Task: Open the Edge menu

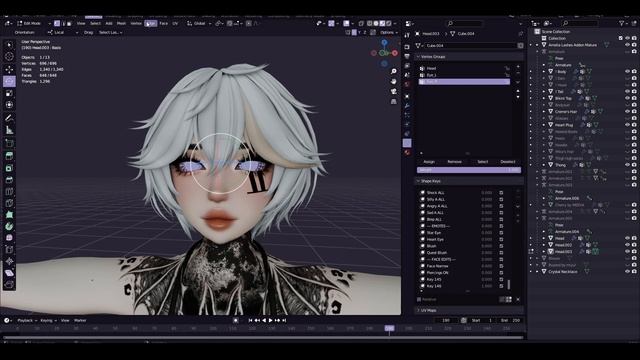Action: pyautogui.click(x=150, y=23)
